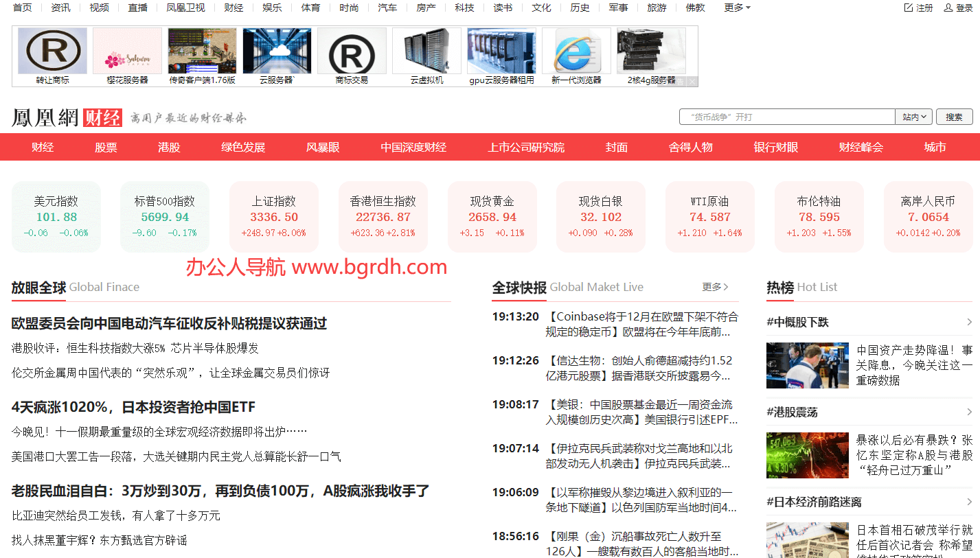Open the 现货白银 quote card

pyautogui.click(x=601, y=217)
